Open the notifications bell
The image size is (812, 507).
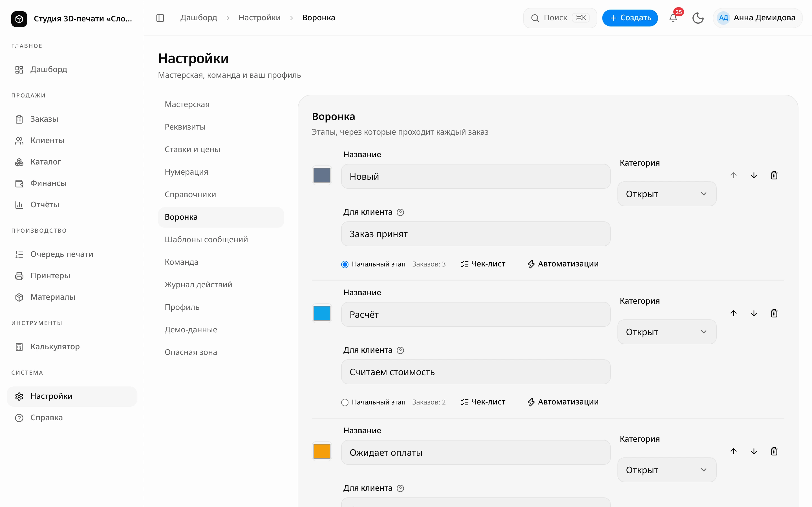[x=673, y=18]
